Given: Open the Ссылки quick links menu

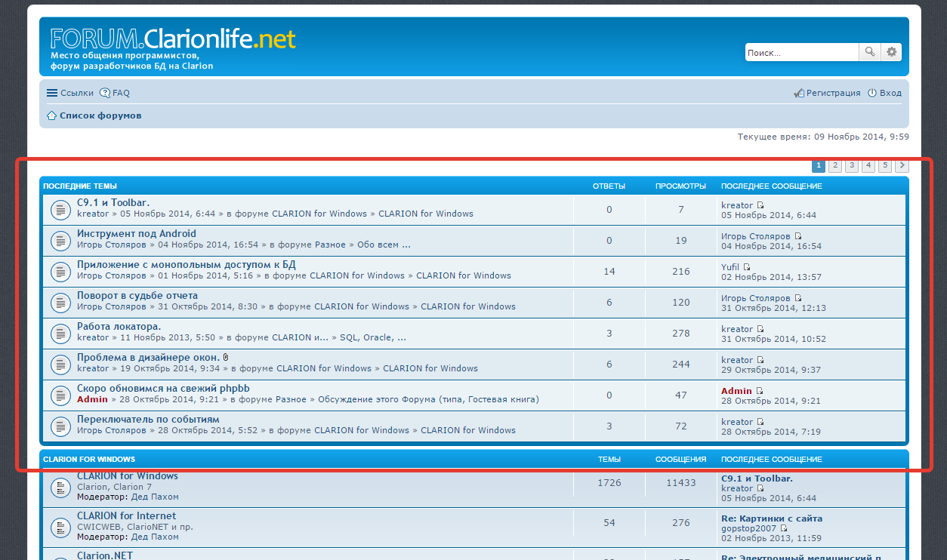Looking at the screenshot, I should (x=70, y=93).
